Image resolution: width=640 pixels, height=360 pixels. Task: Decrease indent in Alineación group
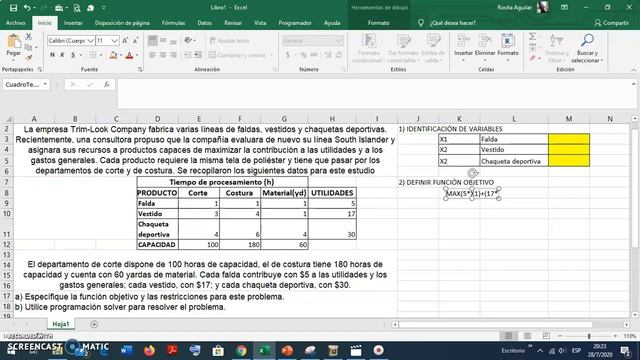(188, 55)
